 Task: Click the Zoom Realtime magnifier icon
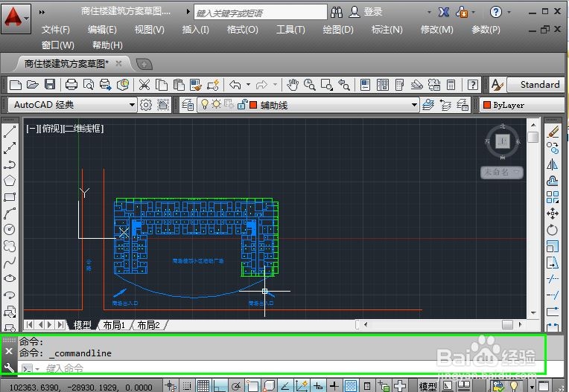point(310,85)
